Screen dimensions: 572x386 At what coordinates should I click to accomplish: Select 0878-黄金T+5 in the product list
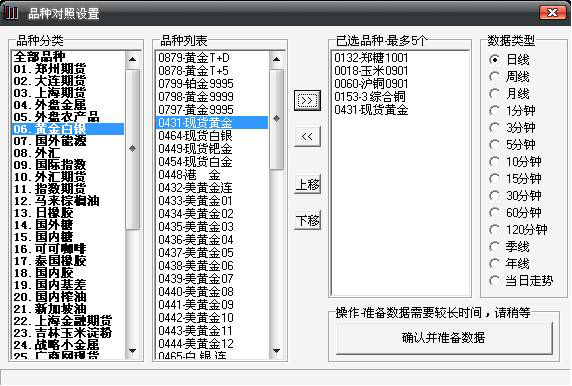point(212,71)
